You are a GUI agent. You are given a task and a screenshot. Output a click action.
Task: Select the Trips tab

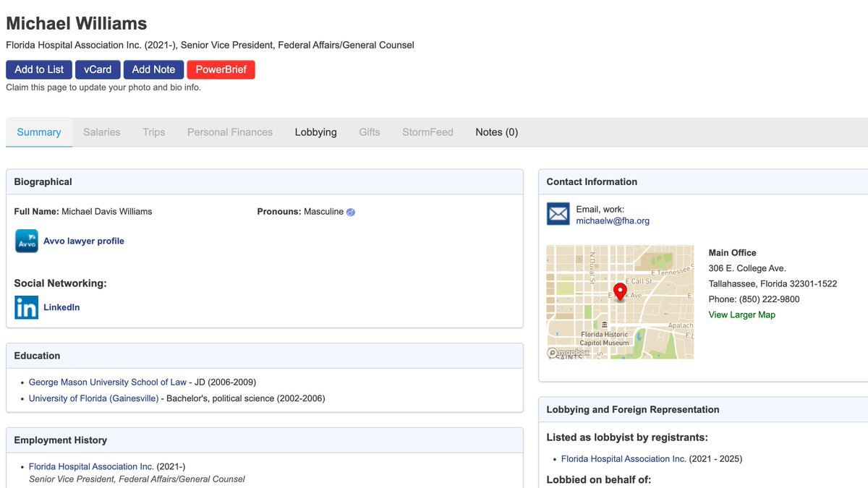click(x=154, y=132)
